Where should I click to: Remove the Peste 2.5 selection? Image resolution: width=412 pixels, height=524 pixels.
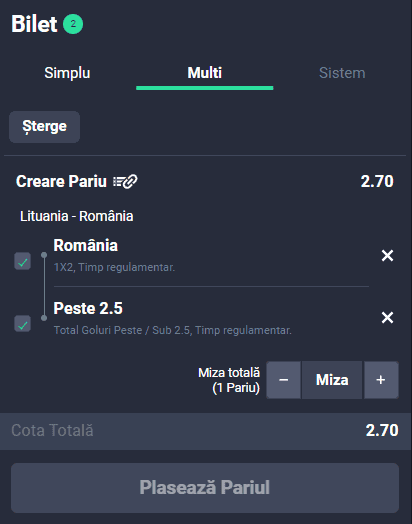[387, 317]
